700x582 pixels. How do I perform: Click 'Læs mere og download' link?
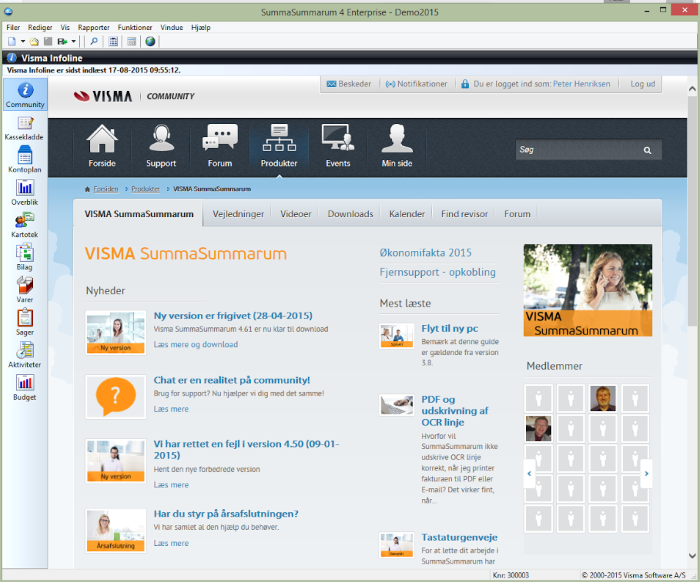click(x=196, y=345)
